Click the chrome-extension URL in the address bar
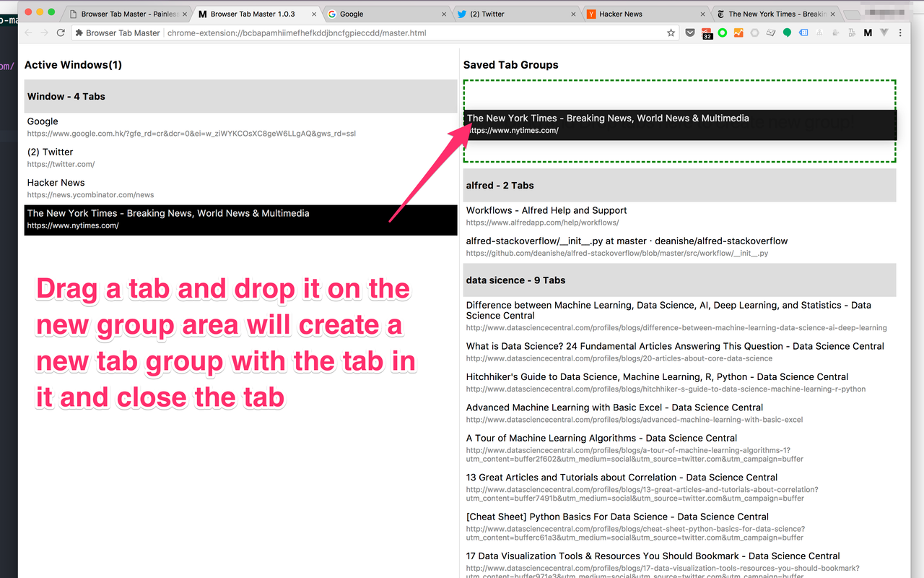The width and height of the screenshot is (924, 578). tap(297, 33)
